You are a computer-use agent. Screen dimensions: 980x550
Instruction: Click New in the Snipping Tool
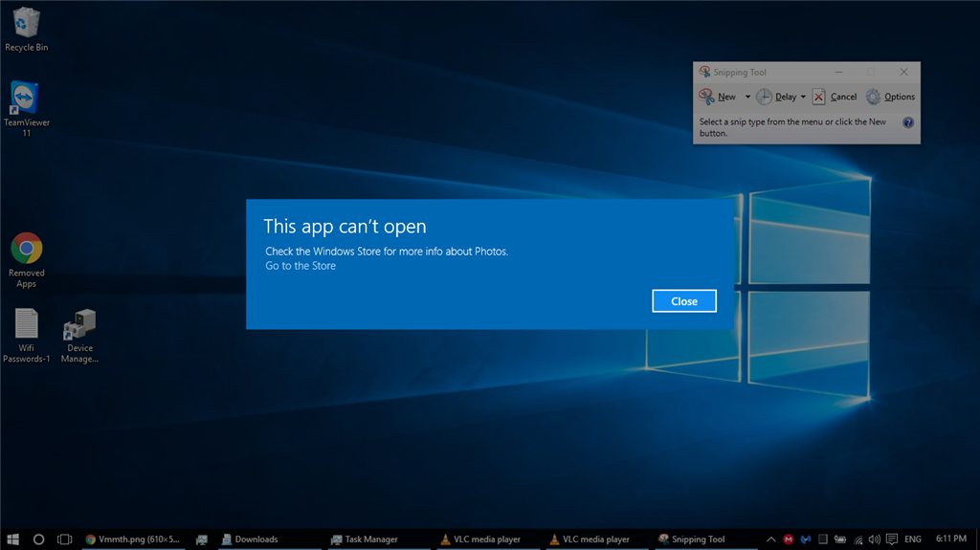point(718,97)
